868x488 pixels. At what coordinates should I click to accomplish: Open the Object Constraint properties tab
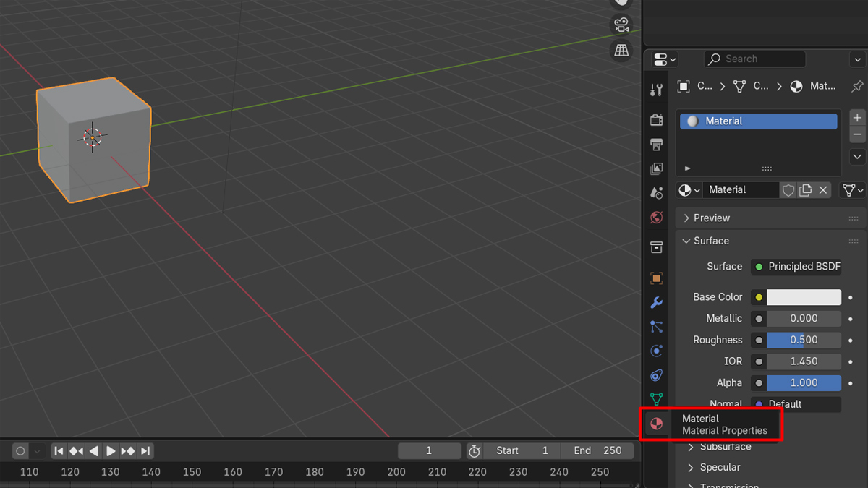point(657,375)
